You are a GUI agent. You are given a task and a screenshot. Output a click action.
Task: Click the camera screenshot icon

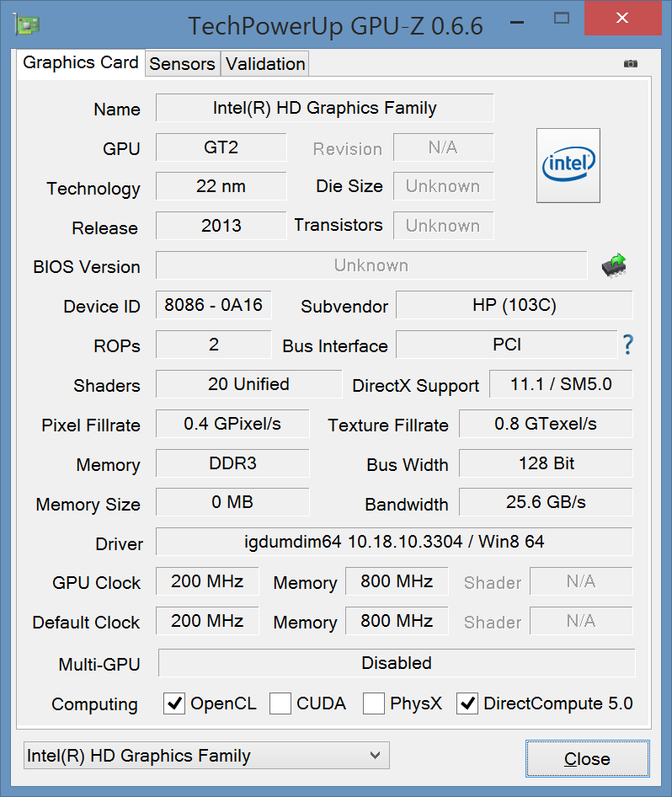tap(630, 64)
